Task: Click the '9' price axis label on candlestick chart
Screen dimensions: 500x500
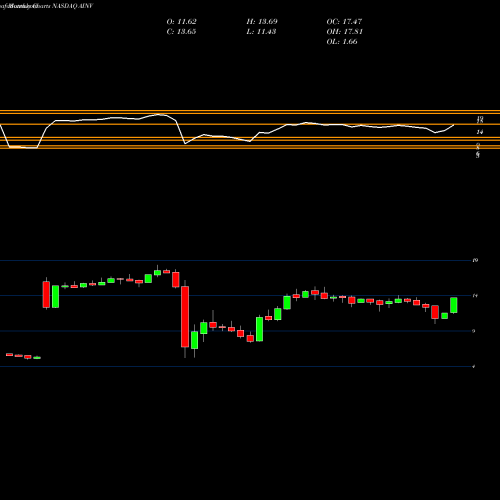Action: click(x=474, y=331)
